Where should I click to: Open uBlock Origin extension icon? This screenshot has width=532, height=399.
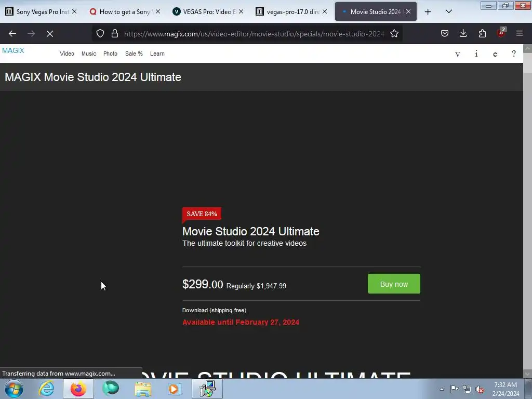coord(501,33)
